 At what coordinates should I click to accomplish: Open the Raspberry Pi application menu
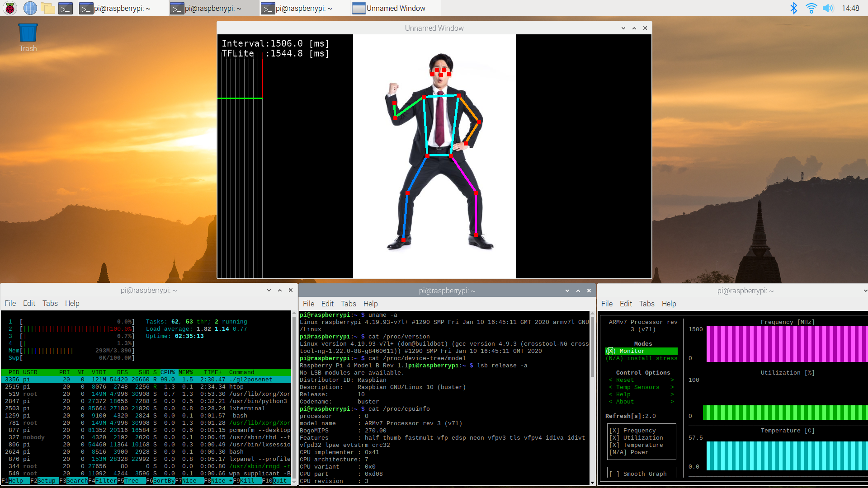point(9,8)
